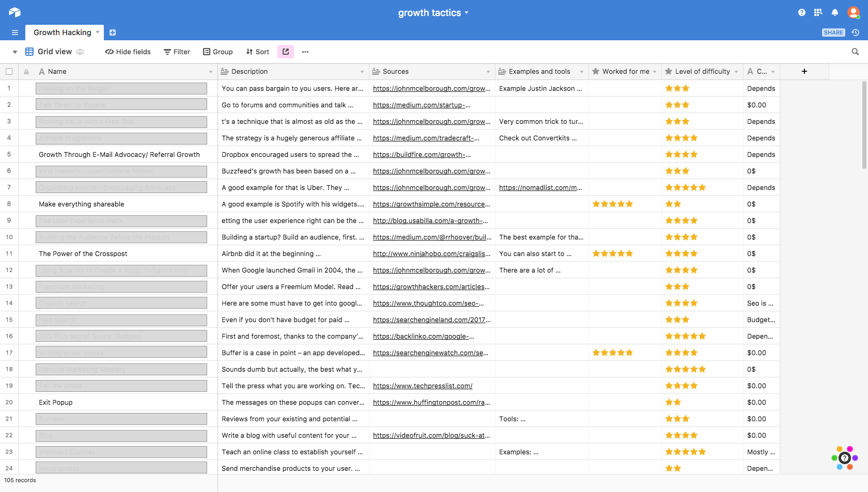
Task: Toggle the select all records checkbox
Action: tap(9, 72)
